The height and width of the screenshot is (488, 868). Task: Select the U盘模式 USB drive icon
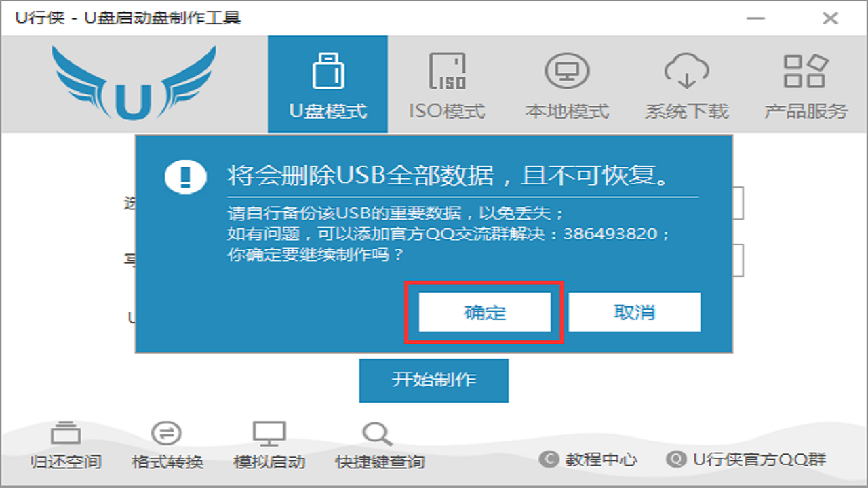pos(328,68)
